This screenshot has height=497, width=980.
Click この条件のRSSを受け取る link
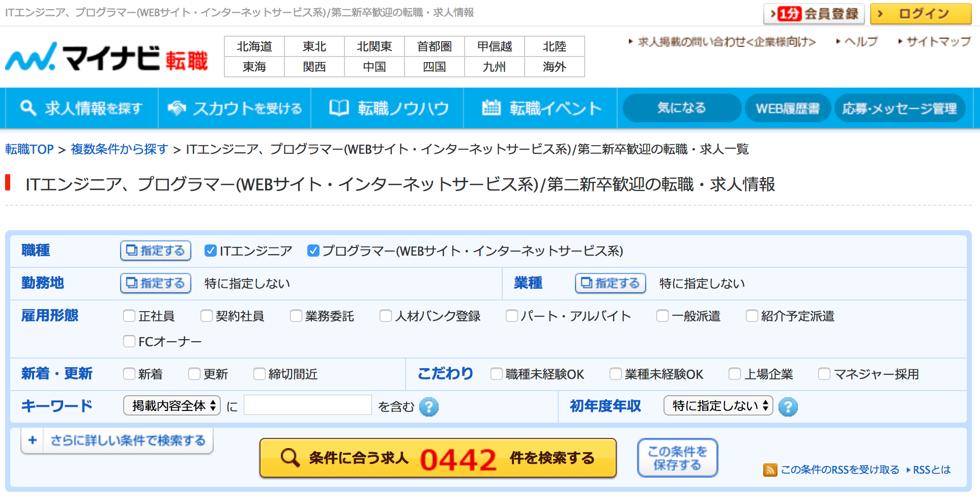tap(840, 470)
